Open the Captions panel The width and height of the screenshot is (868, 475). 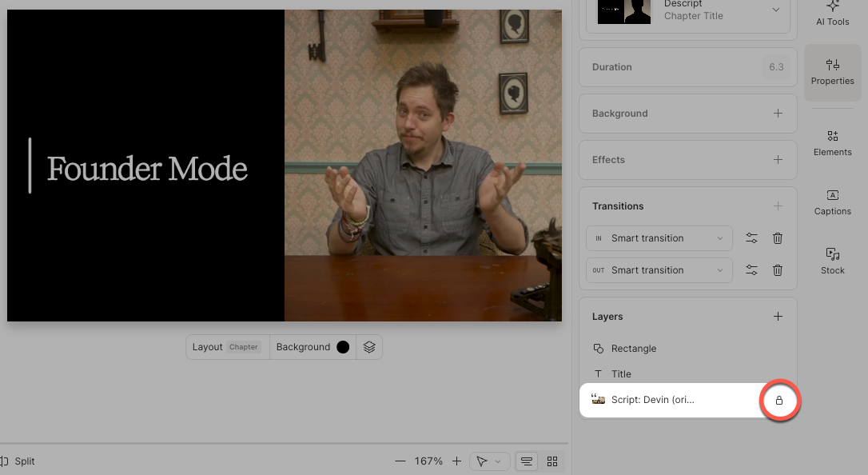[x=832, y=202]
